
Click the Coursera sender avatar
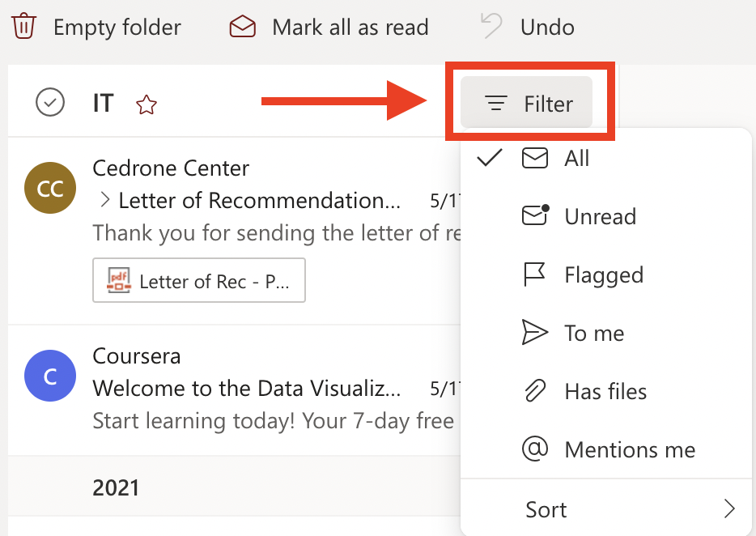50,377
